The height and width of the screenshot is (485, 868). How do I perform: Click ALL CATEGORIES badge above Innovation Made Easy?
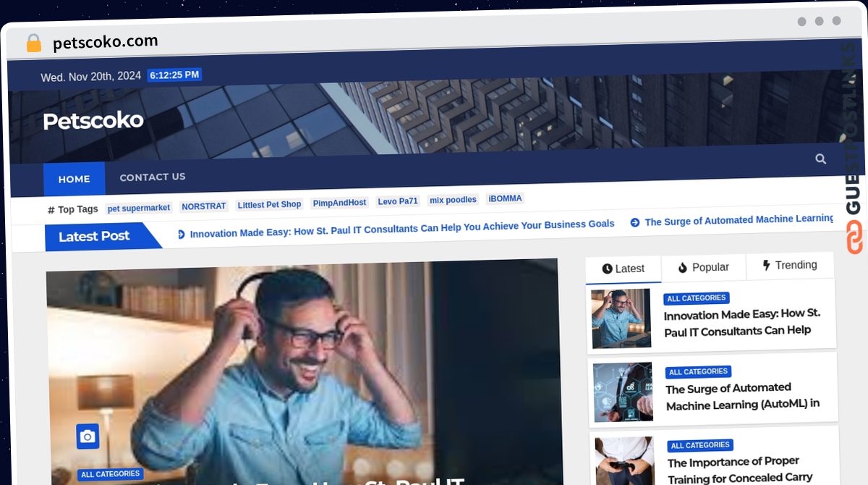pos(697,298)
